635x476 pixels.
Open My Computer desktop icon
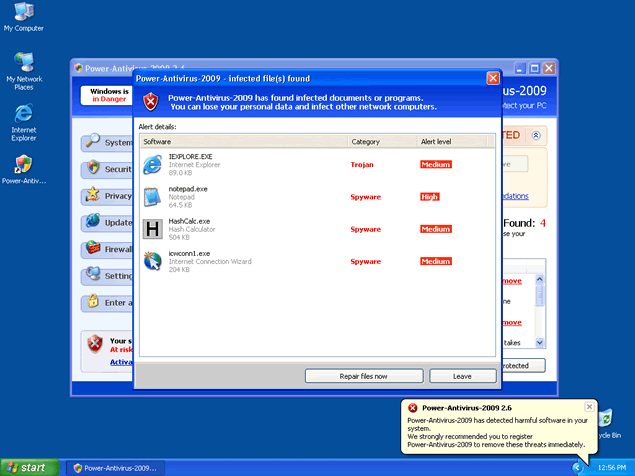(x=23, y=14)
